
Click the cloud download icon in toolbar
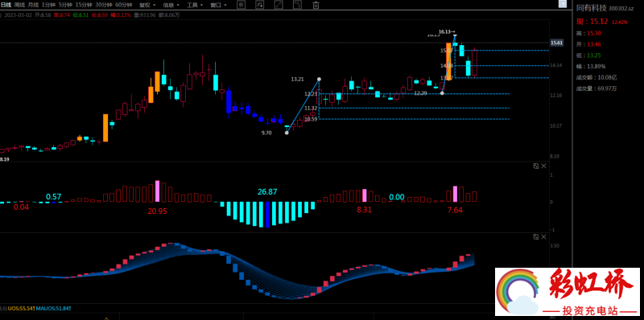[x=260, y=5]
